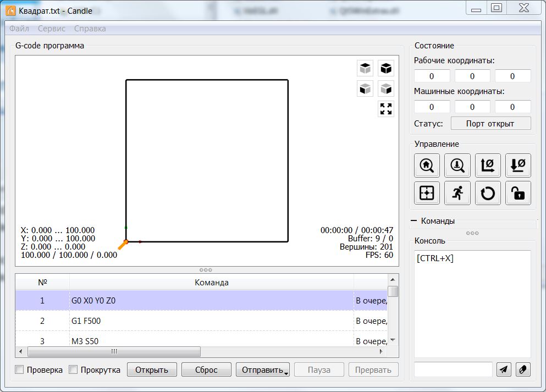
Task: Click the Zero Z button
Action: tap(518, 165)
